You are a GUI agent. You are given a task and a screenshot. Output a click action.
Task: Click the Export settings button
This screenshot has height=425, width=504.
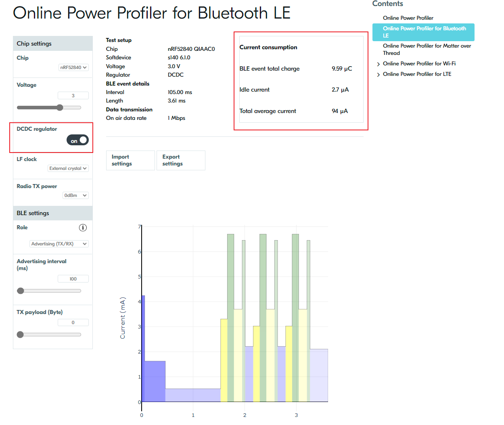tap(181, 160)
